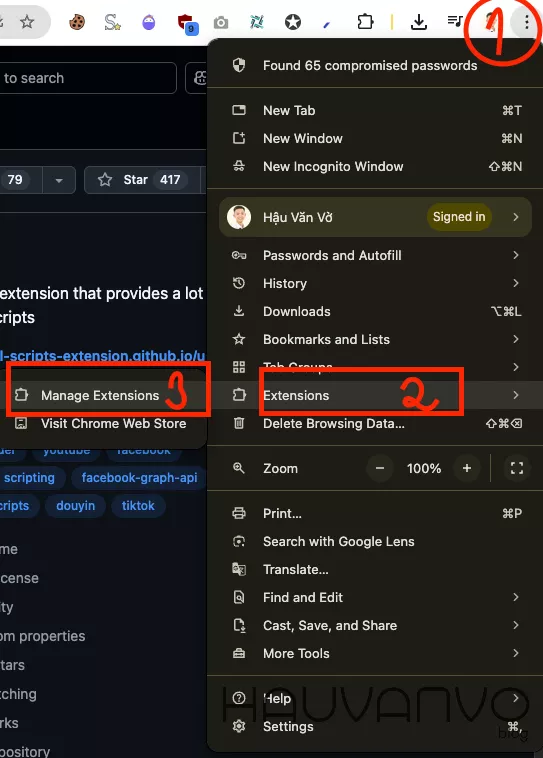The width and height of the screenshot is (543, 758).
Task: Open the red shield extension with badge 9
Action: (186, 24)
